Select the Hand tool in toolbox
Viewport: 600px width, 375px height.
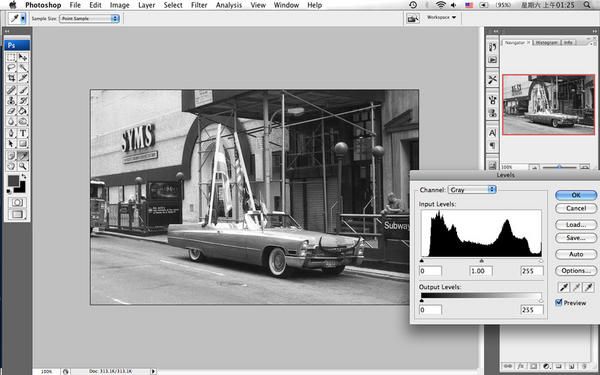tap(11, 166)
